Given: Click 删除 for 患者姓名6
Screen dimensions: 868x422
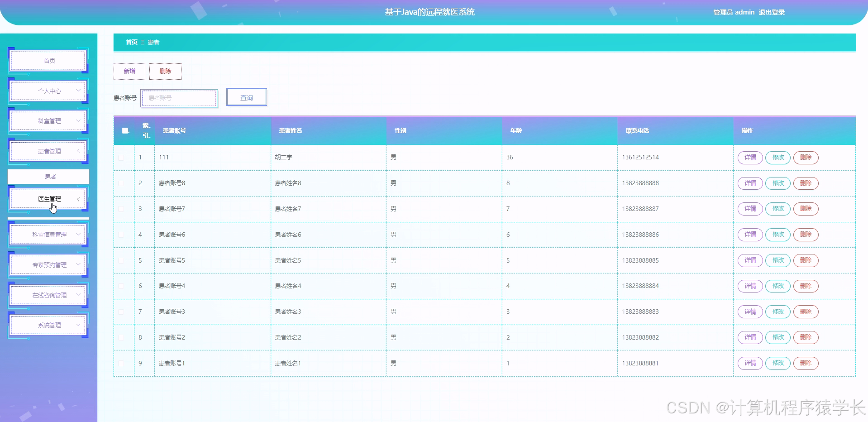Looking at the screenshot, I should 806,235.
